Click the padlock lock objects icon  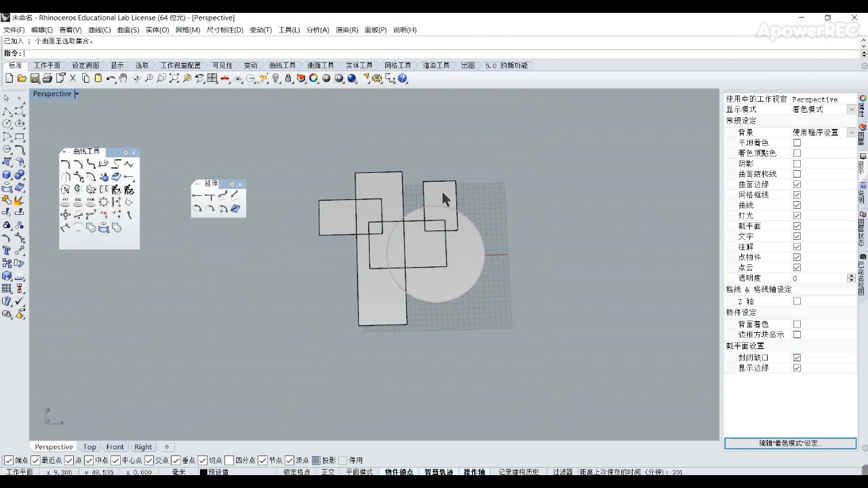pos(288,79)
